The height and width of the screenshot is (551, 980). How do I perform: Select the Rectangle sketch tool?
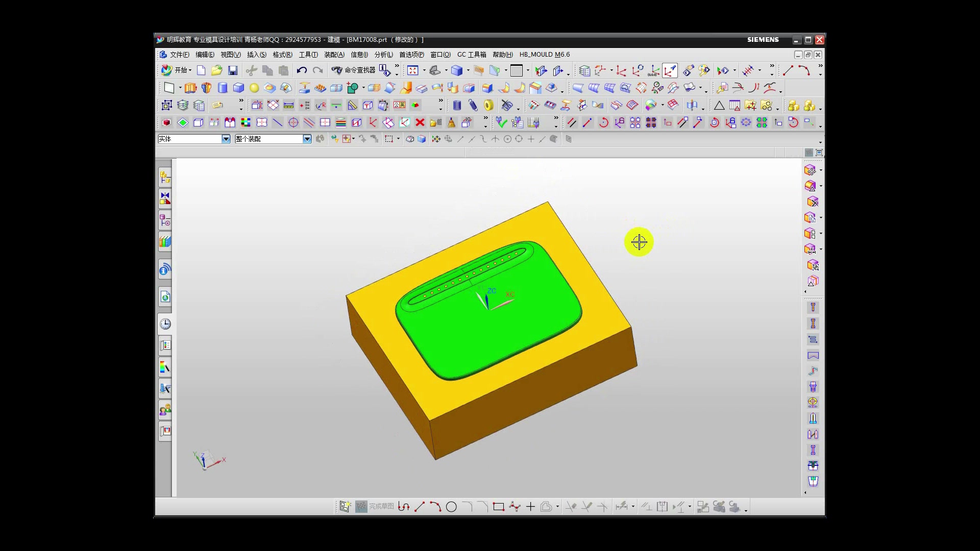click(x=499, y=507)
